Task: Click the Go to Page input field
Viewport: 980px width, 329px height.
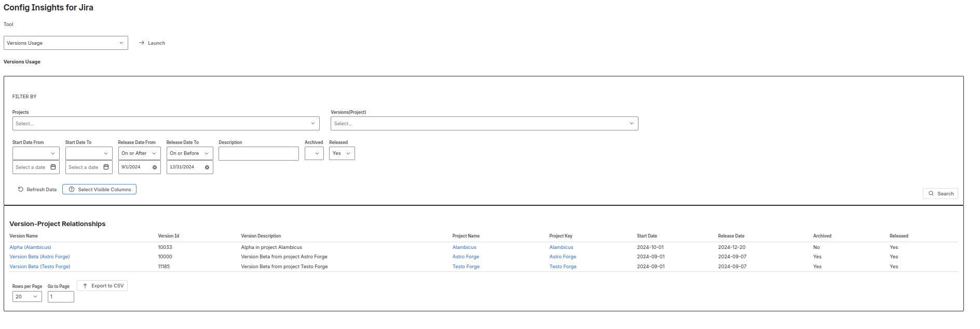Action: 61,297
